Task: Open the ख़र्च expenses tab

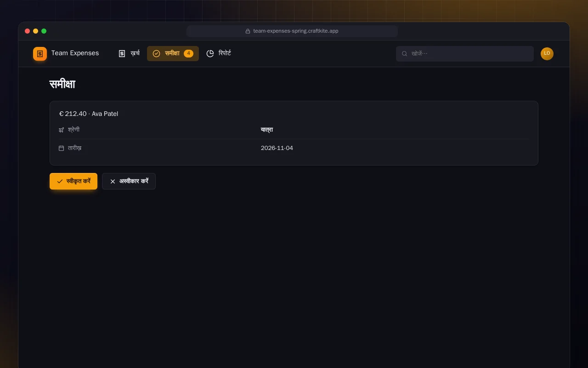Action: click(x=129, y=53)
